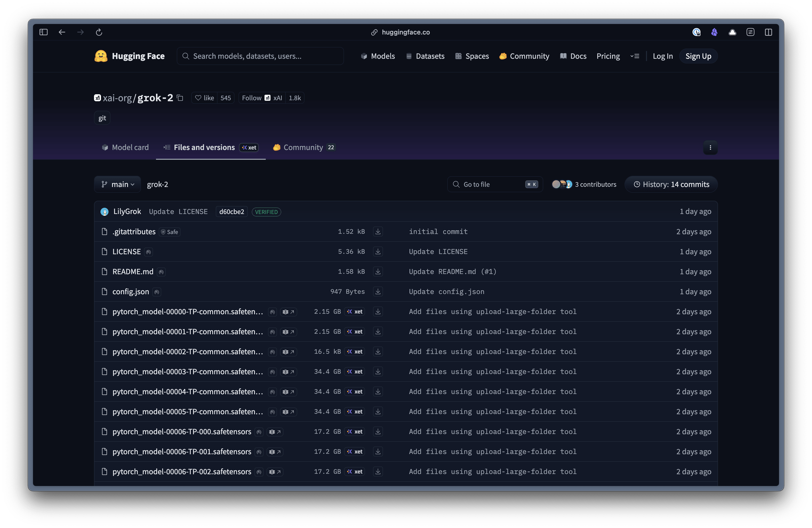
Task: Open the three-dot options menu for the repo
Action: click(x=710, y=147)
